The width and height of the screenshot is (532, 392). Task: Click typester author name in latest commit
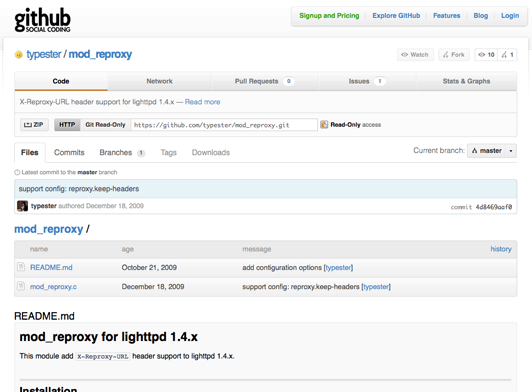44,206
